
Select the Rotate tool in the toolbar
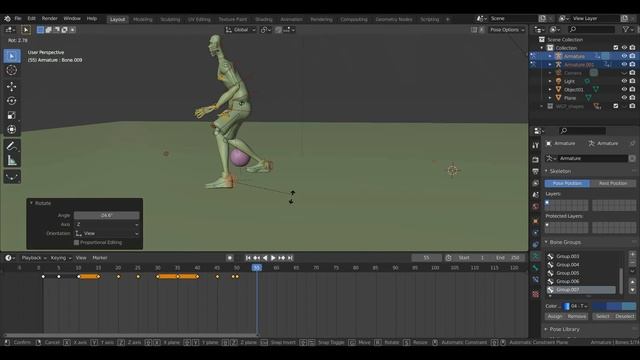[12, 101]
